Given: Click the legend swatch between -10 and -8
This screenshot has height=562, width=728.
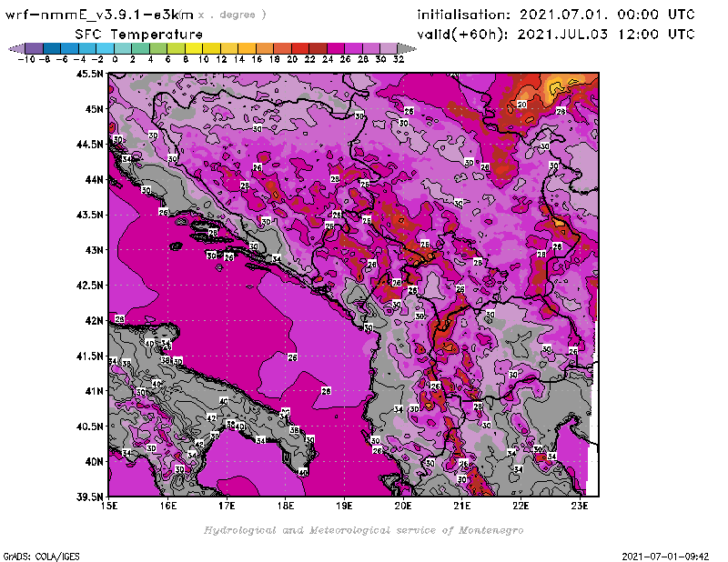Looking at the screenshot, I should (35, 48).
